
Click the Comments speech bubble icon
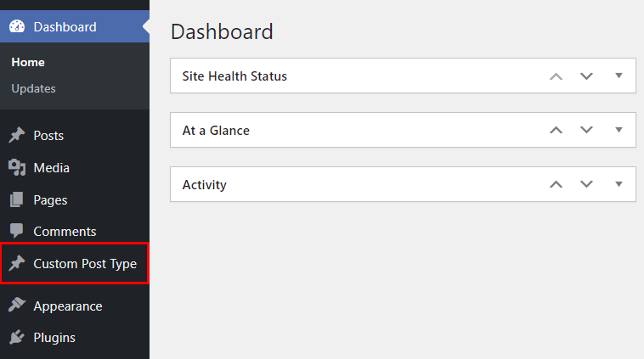coord(17,231)
